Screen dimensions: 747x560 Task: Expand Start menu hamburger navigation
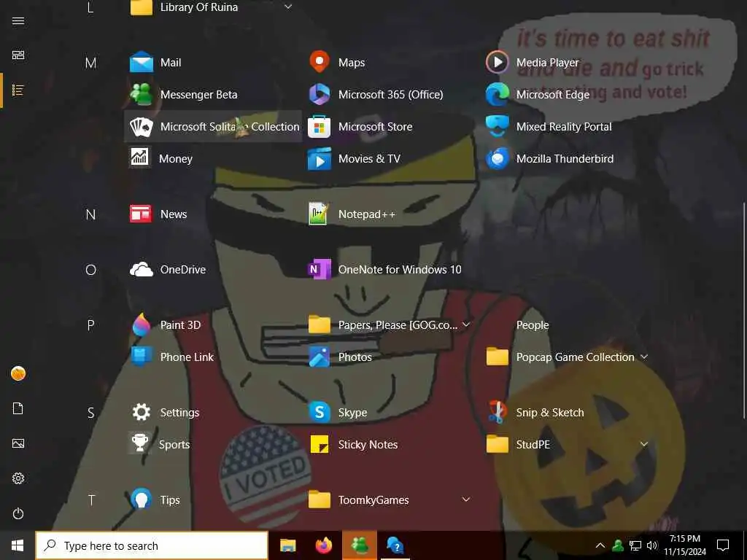(18, 20)
